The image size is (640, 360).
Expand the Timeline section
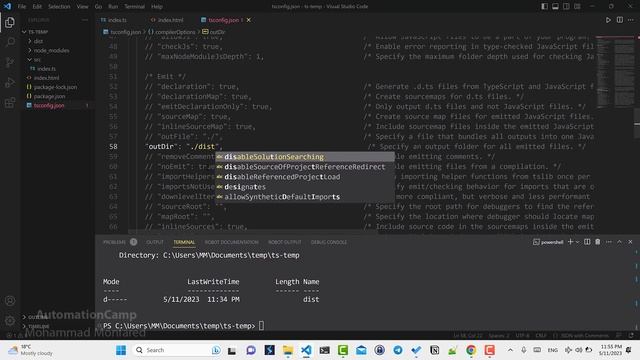click(x=57, y=326)
